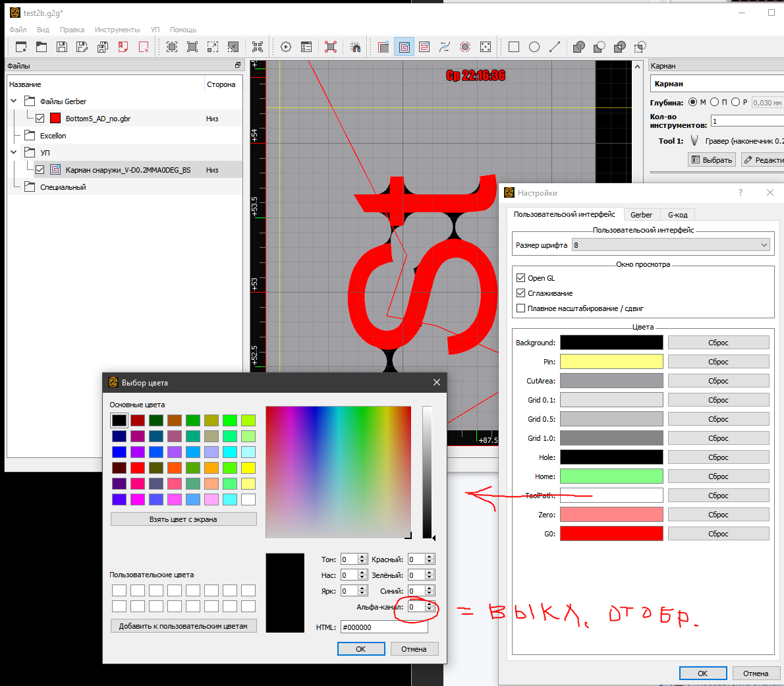The image size is (784, 686).
Task: Click Добавить к пользовательским цветам button
Action: pyautogui.click(x=184, y=626)
